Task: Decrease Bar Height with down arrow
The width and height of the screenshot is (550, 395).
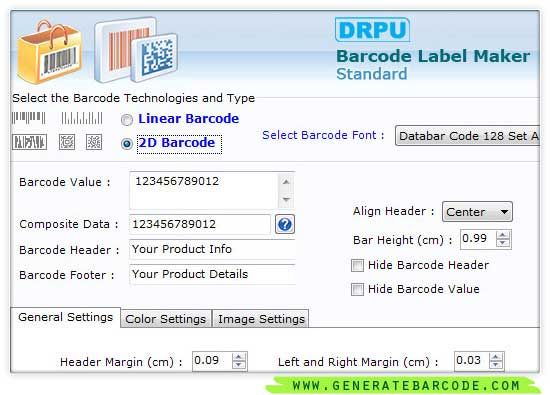Action: 503,243
